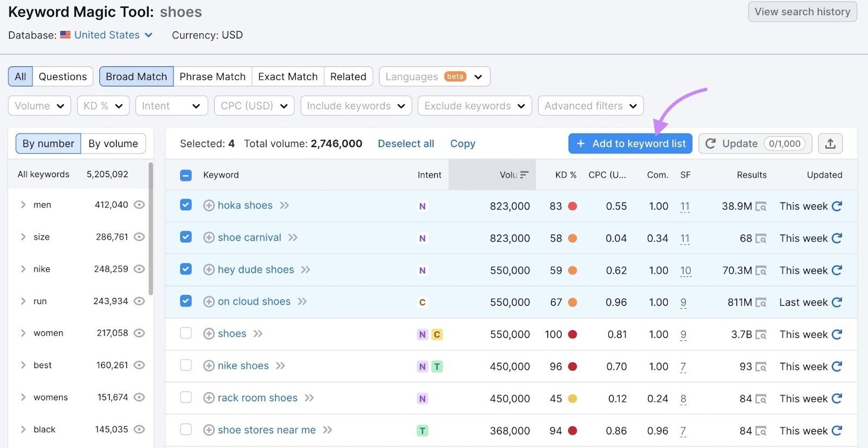Image resolution: width=868 pixels, height=448 pixels.
Task: Open the Exclude keywords dropdown
Action: pos(475,106)
